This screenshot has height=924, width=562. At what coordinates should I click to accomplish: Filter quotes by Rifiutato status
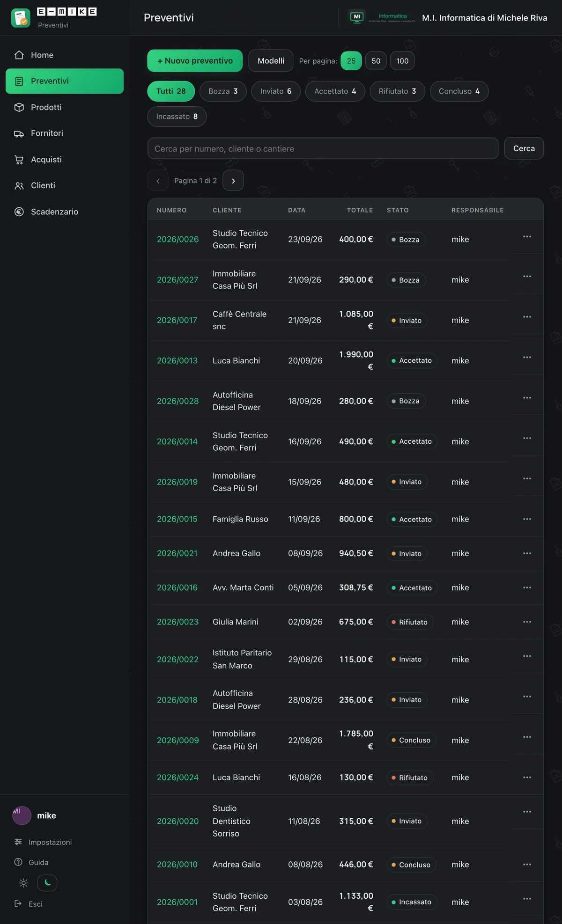pos(398,91)
